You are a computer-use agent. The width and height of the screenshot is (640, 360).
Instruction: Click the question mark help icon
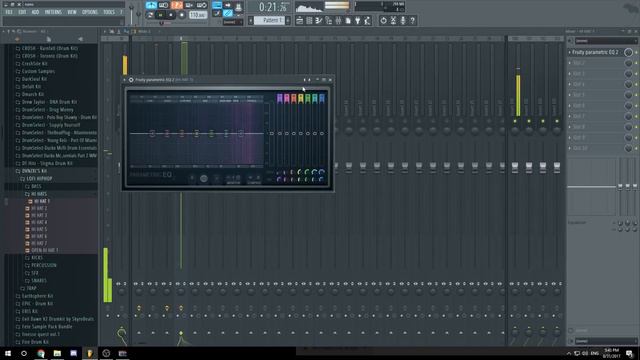413,20
